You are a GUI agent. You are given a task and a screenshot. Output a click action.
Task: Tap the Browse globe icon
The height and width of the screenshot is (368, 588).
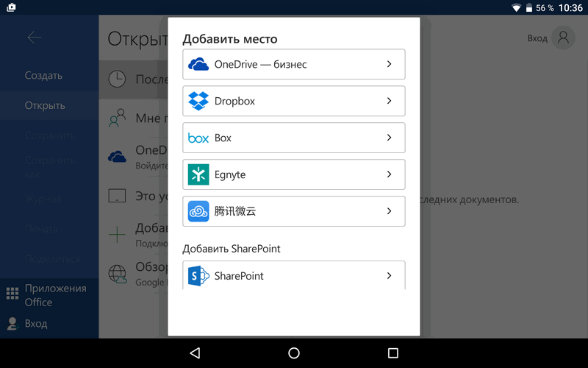coord(118,274)
